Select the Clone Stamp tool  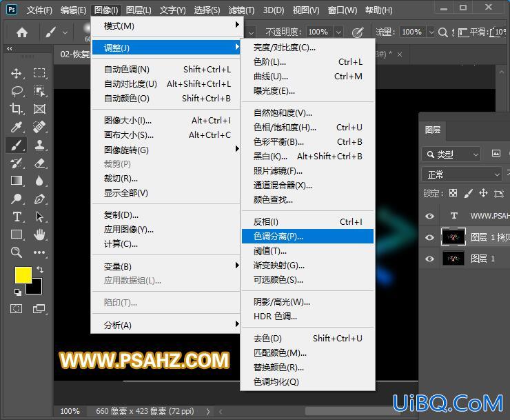39,145
